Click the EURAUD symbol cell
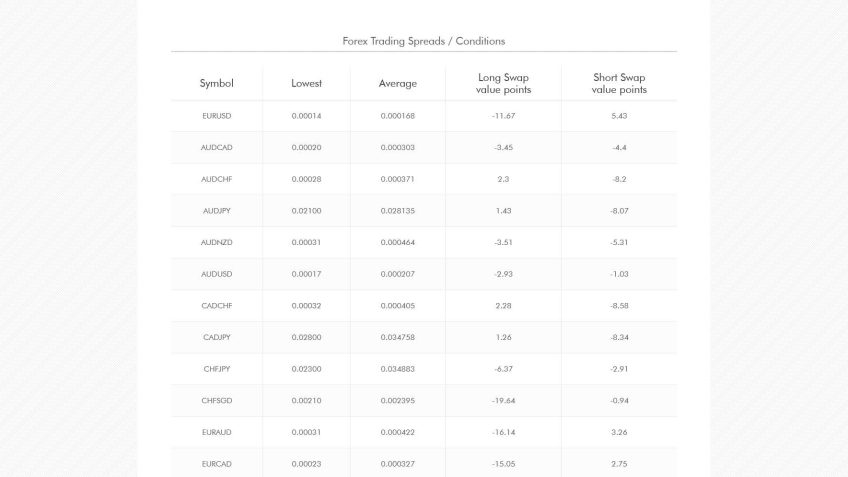 pos(216,433)
